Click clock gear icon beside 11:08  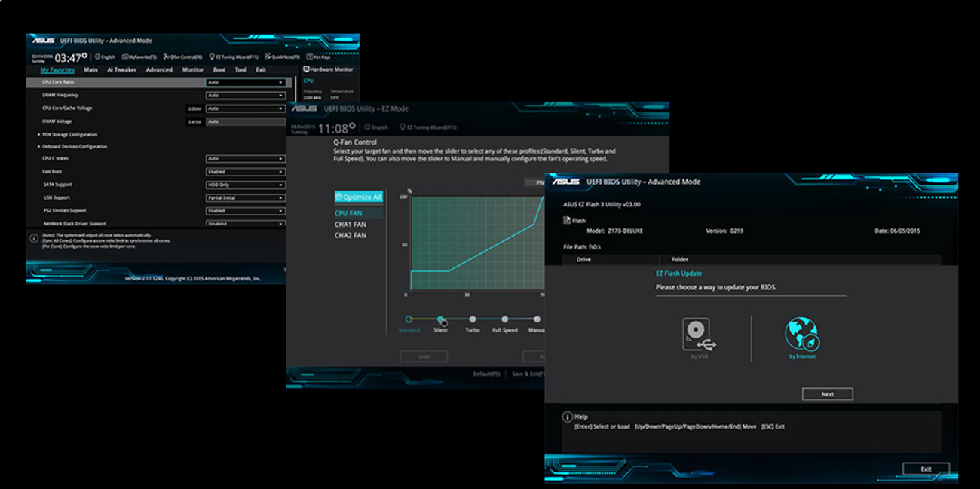tap(352, 126)
